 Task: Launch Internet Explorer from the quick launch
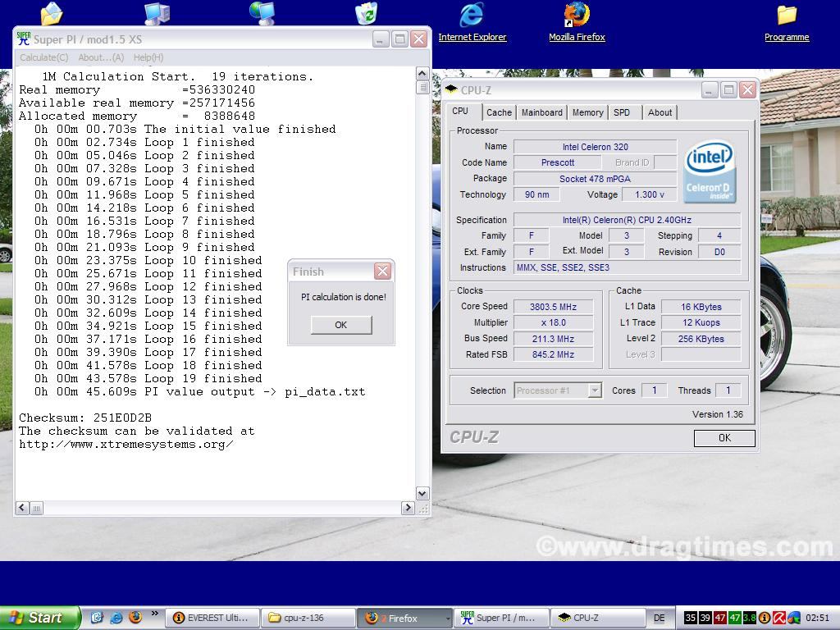coord(116,618)
